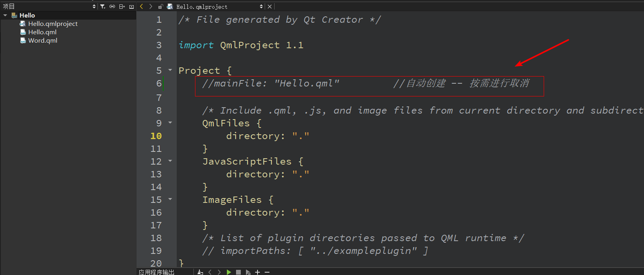Go back with the yellow left arrow
This screenshot has width=644, height=275.
coord(141,6)
